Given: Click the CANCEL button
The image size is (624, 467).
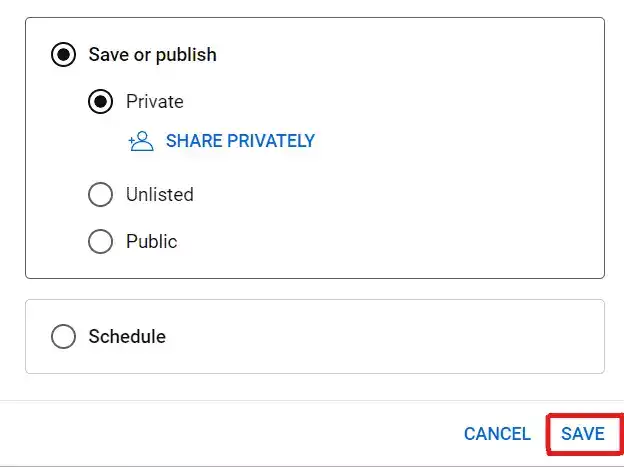Looking at the screenshot, I should point(497,434).
